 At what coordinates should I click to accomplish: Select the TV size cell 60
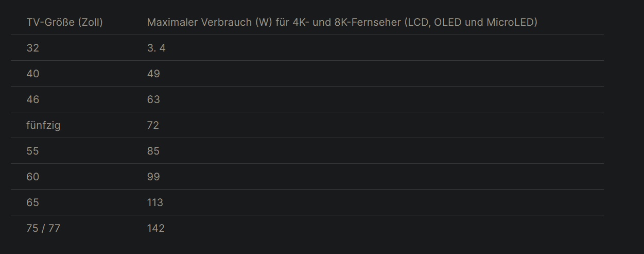pyautogui.click(x=33, y=177)
